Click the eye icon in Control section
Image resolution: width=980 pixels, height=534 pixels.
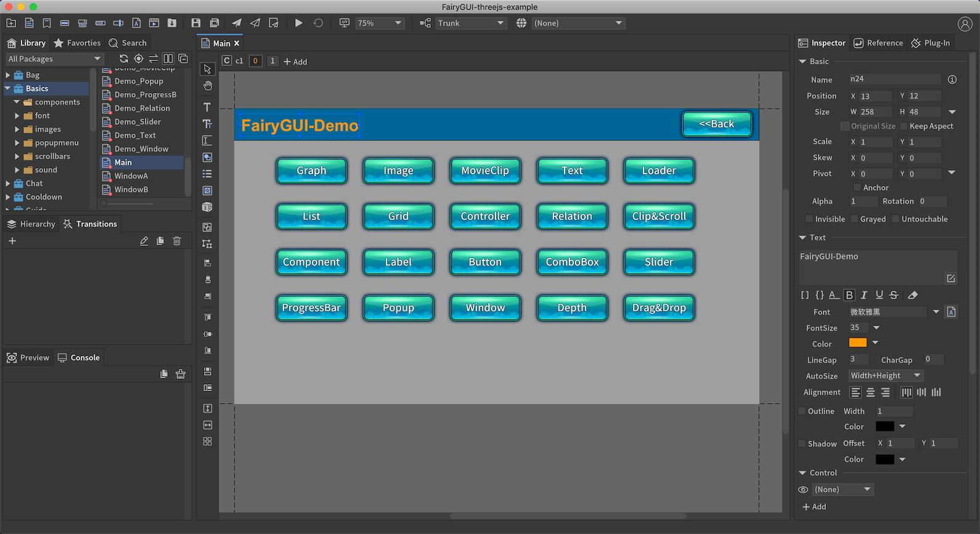pos(803,490)
